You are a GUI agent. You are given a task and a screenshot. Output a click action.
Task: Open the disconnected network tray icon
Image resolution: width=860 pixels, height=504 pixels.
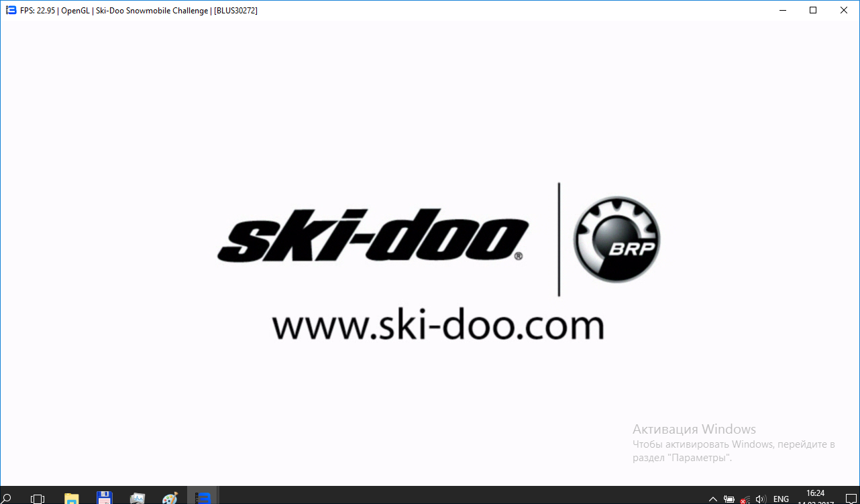click(745, 499)
